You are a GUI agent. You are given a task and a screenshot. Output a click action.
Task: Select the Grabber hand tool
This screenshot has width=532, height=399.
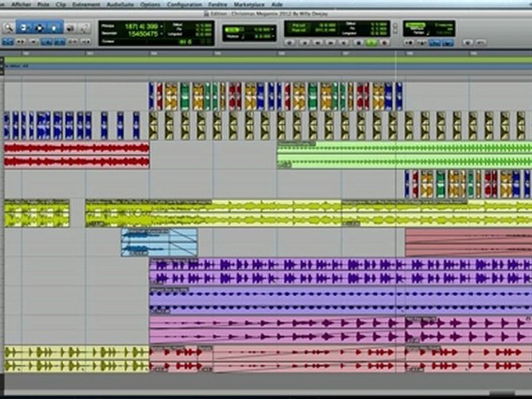(55, 28)
